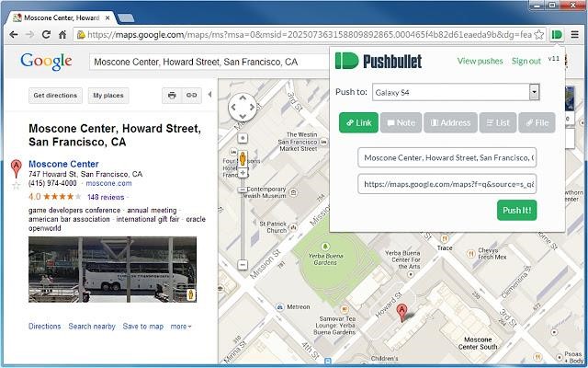The width and height of the screenshot is (588, 368).
Task: Click St Patrick Church map icon
Action: tap(294, 227)
